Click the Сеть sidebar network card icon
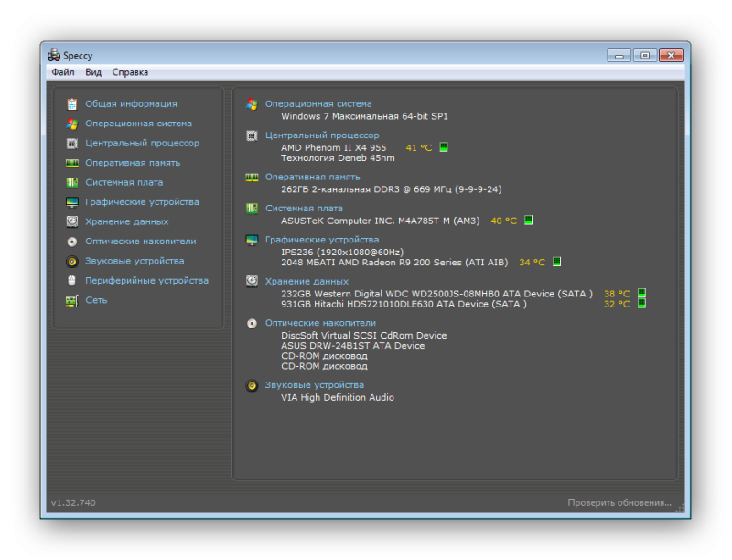Screen dimensions: 732x560 click(x=72, y=300)
